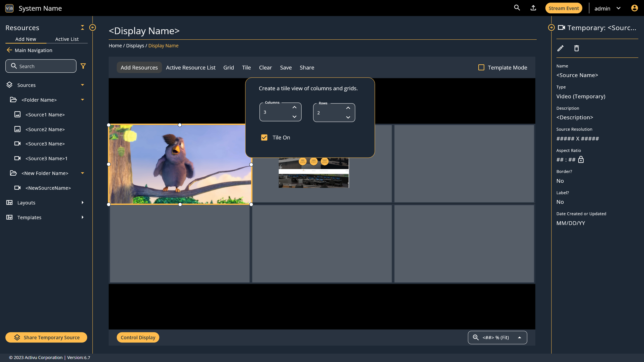
Task: Go to Displays in the breadcrumb
Action: [x=135, y=46]
